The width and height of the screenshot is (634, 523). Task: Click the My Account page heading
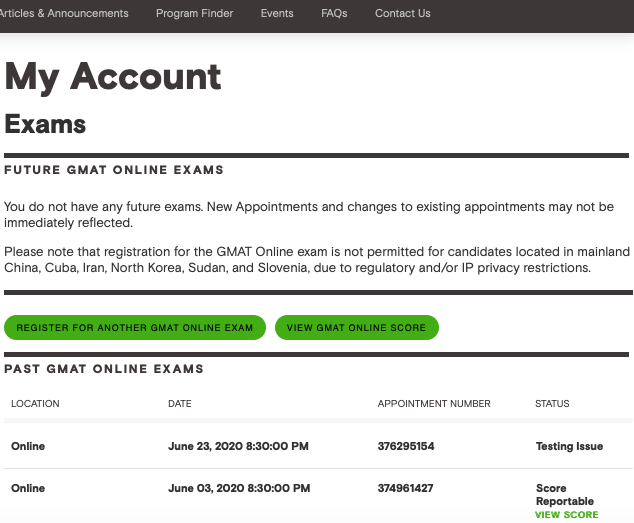click(x=113, y=77)
